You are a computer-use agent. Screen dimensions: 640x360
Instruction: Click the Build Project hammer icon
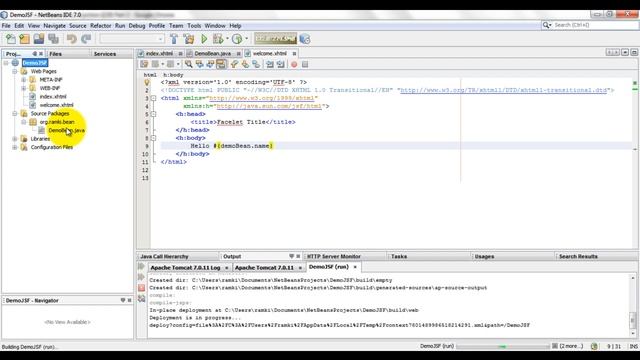tap(174, 39)
